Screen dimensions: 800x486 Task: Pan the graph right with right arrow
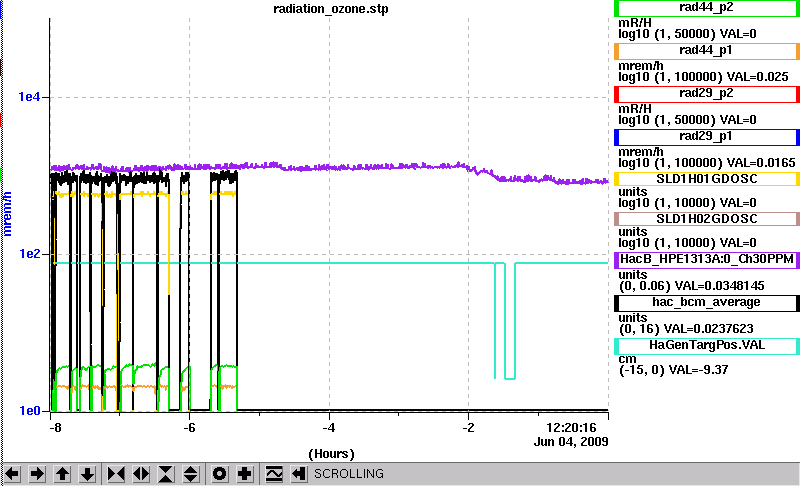37,474
